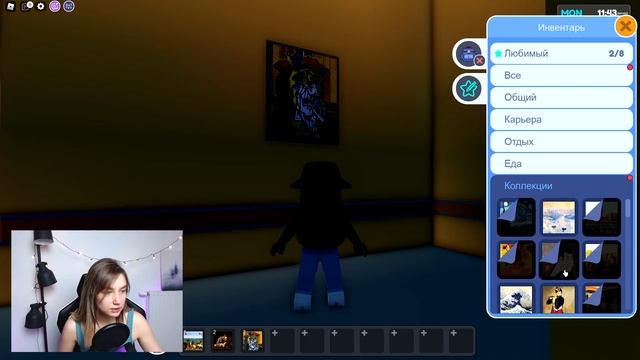Select the Общий category
The image size is (640, 360).
coord(561,98)
